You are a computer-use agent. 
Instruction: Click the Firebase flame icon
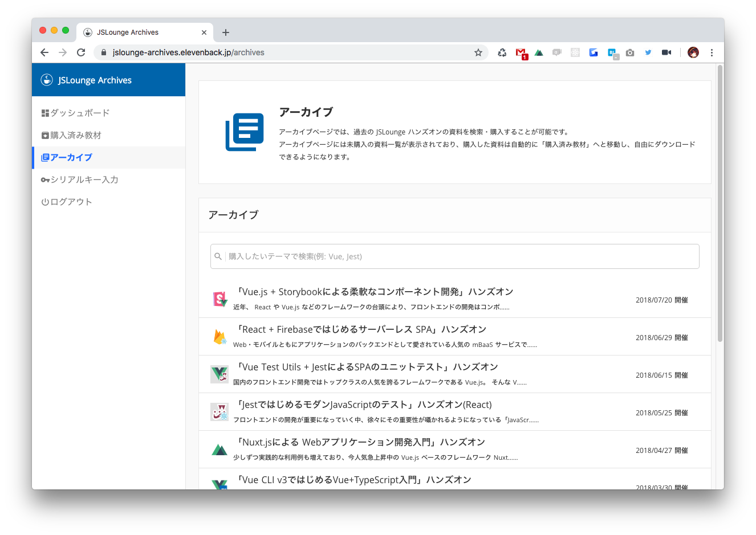point(220,336)
